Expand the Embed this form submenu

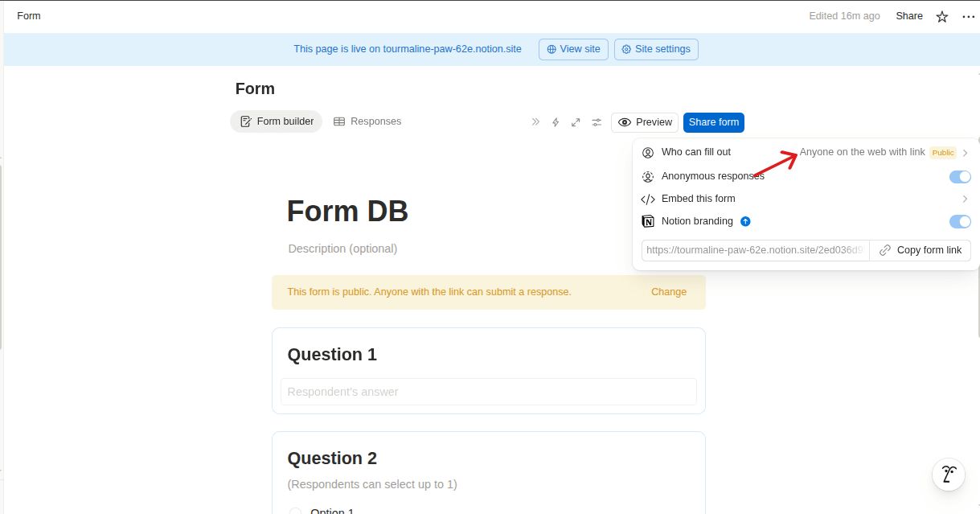[965, 199]
